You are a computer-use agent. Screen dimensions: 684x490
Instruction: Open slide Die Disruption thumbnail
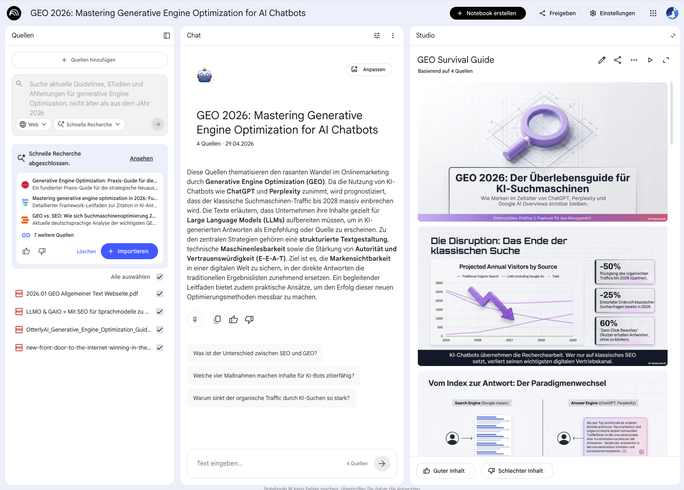pos(542,296)
